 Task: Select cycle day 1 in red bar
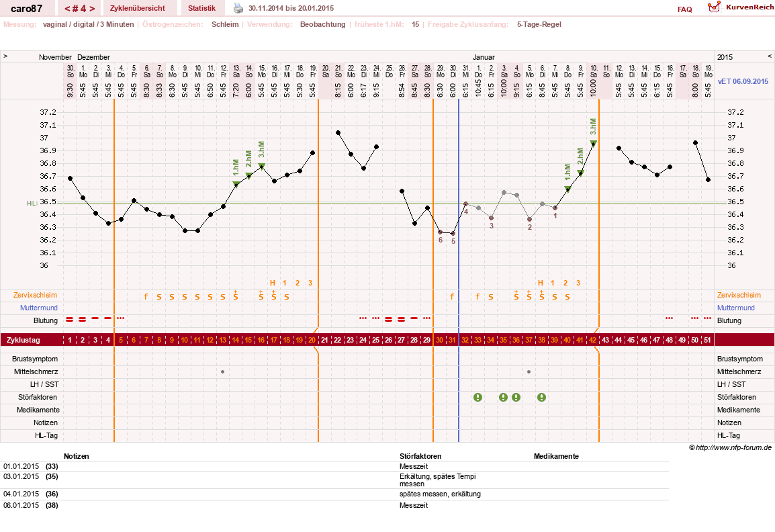70,340
